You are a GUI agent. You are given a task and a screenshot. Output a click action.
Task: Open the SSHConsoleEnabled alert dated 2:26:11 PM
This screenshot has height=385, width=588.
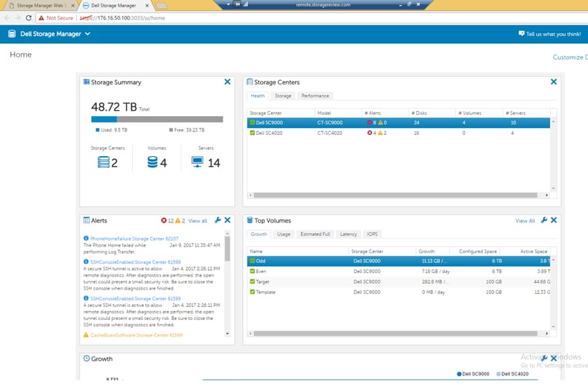[x=136, y=299]
